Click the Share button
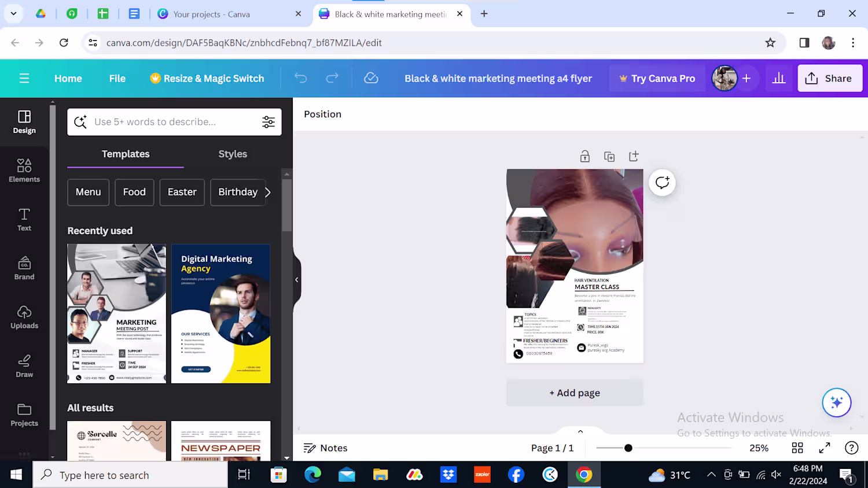This screenshot has width=868, height=488. coord(830,78)
